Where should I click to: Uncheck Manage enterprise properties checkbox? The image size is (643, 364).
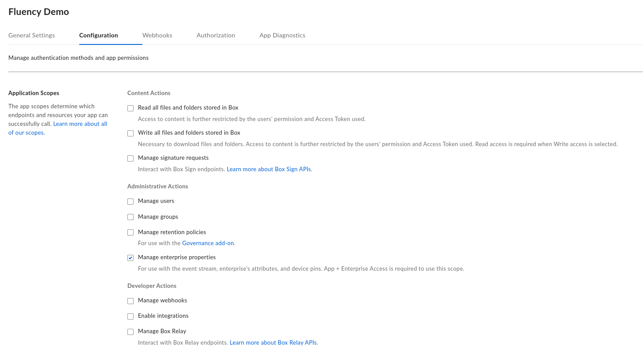pos(130,258)
